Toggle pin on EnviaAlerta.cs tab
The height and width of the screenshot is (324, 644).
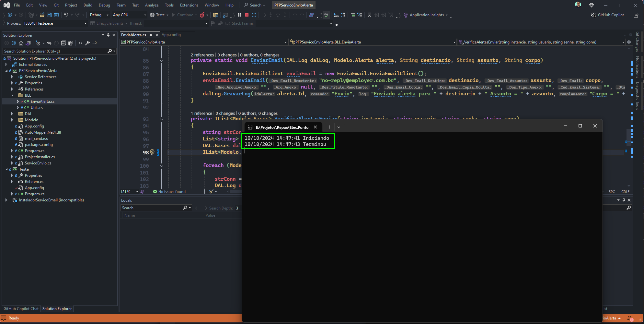point(151,35)
